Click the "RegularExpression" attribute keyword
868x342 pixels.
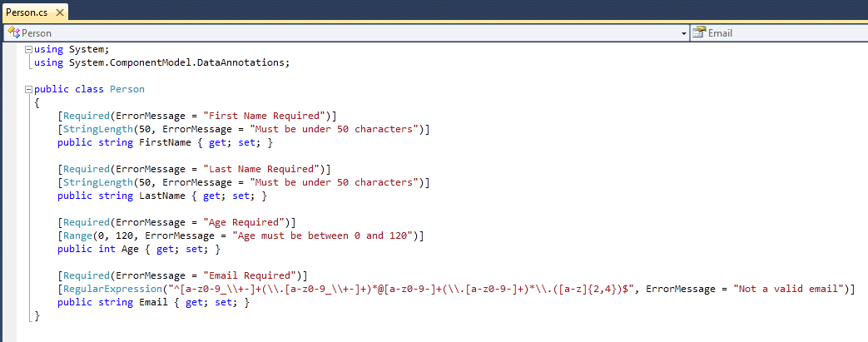tap(112, 288)
